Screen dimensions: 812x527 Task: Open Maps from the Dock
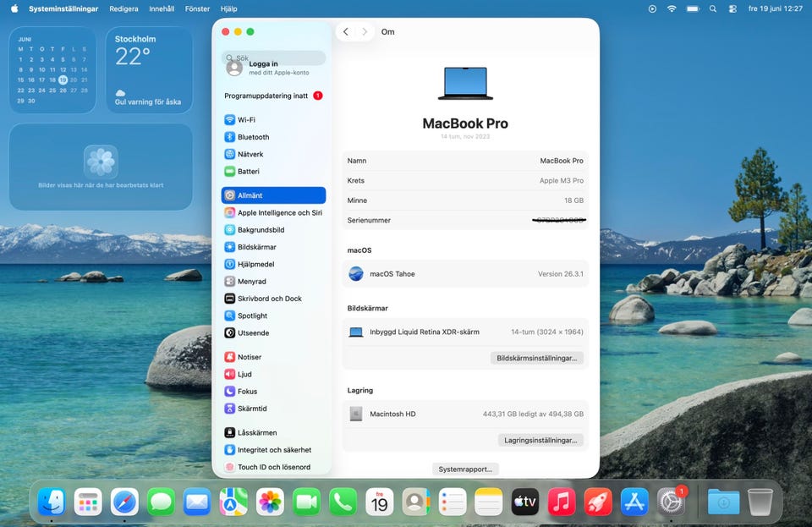tap(233, 502)
